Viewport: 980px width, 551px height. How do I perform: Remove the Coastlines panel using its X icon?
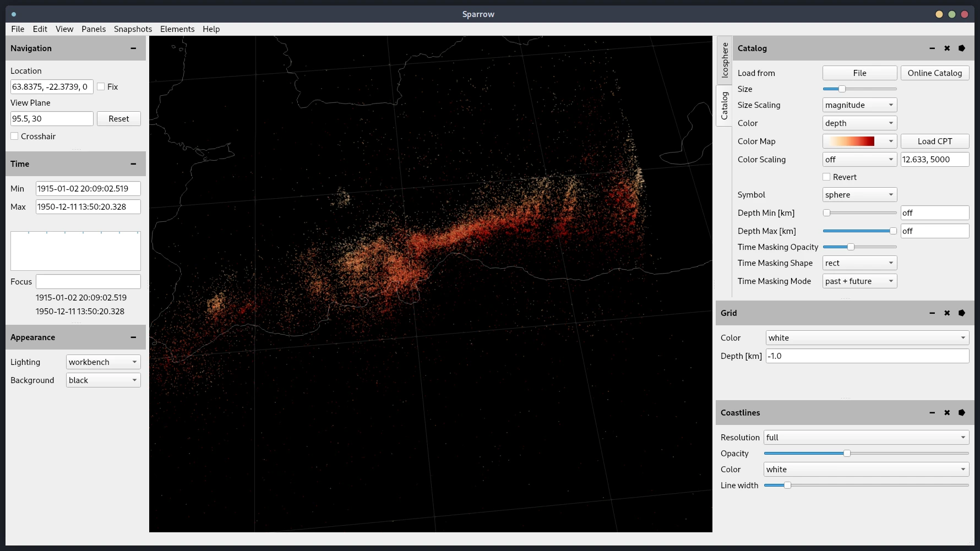pyautogui.click(x=947, y=413)
